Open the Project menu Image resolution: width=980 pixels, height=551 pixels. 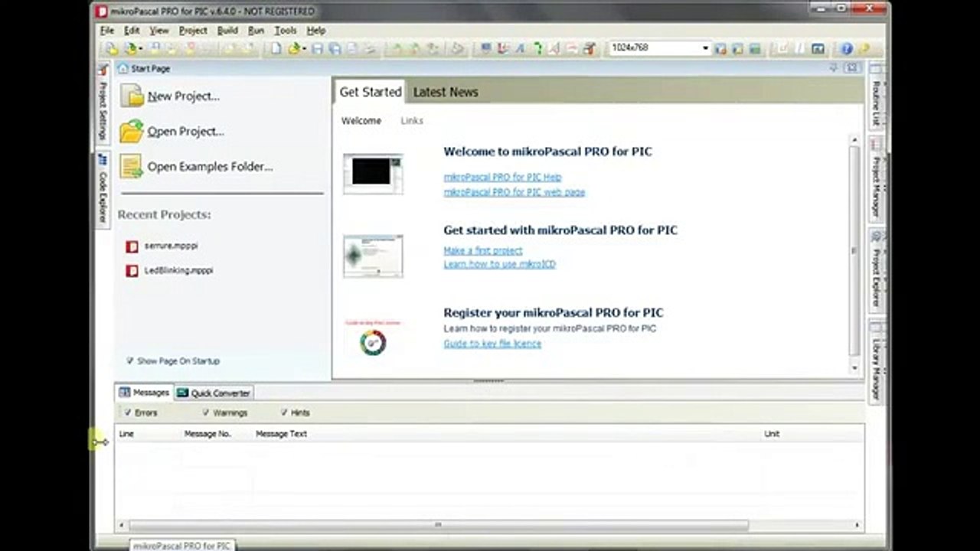point(193,31)
